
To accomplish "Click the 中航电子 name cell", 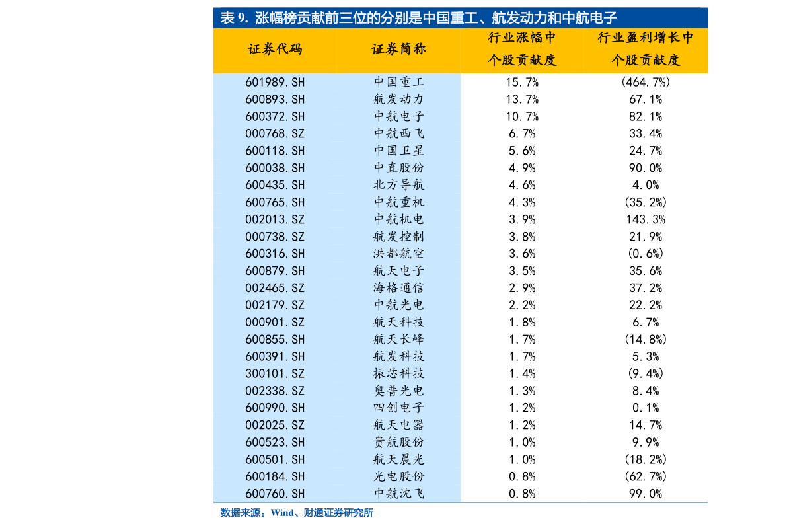I will (x=398, y=116).
